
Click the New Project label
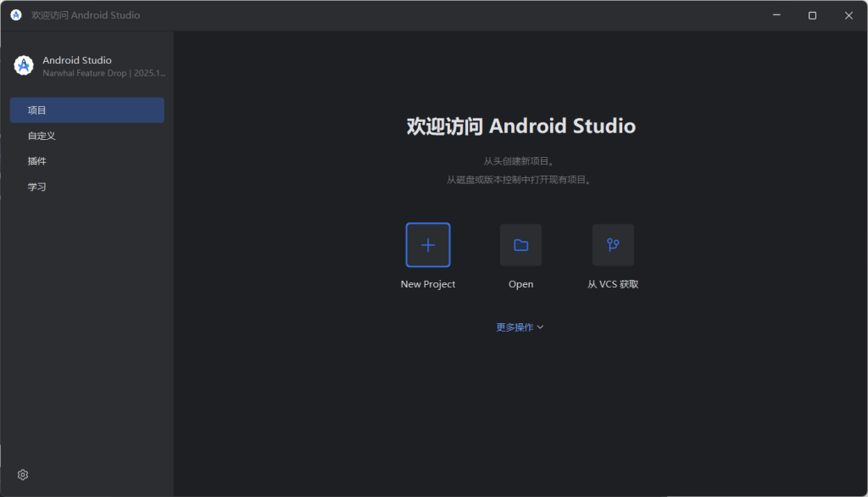[x=428, y=284]
